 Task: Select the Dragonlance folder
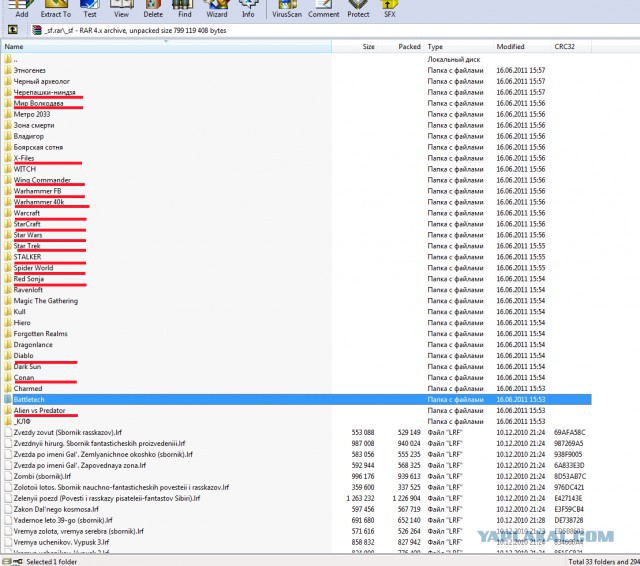[297, 345]
